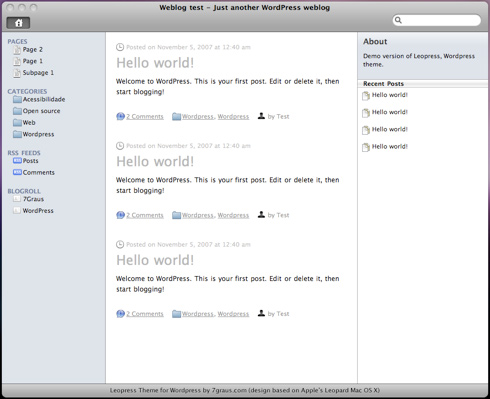Click the document icon of first recent post
The width and height of the screenshot is (490, 399).
[366, 96]
